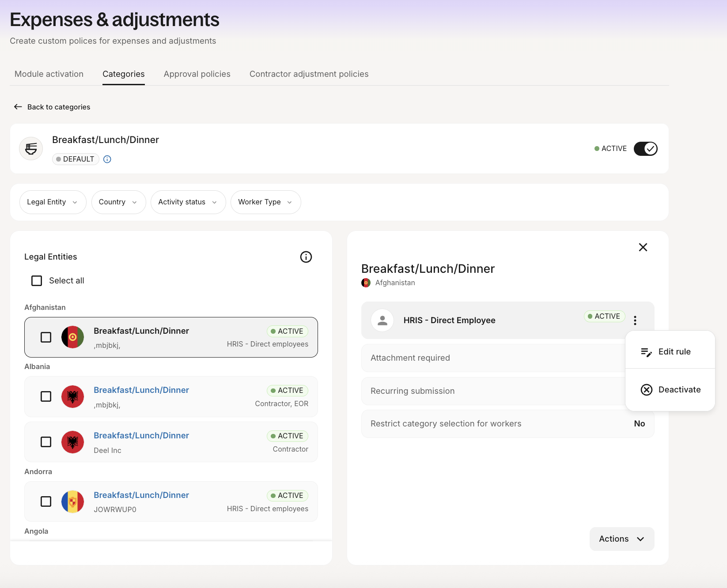Viewport: 727px width, 588px height.
Task: Open the Legal Entity filter dropdown
Action: (53, 202)
